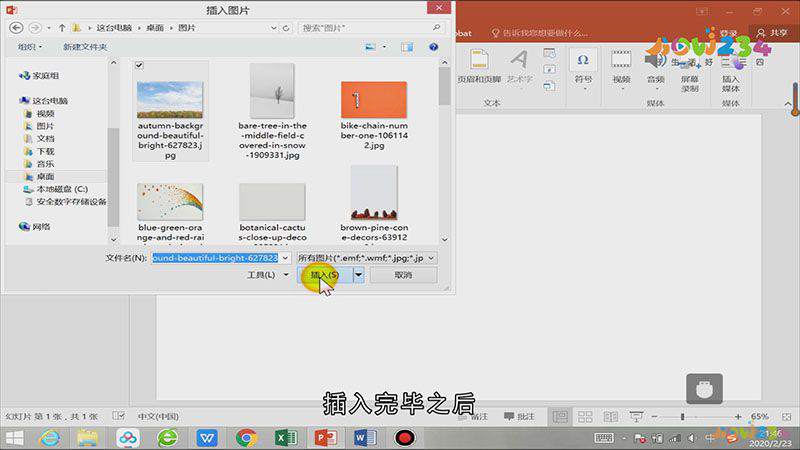This screenshot has height=450, width=800.
Task: Click the 插入(S) button
Action: (x=324, y=275)
